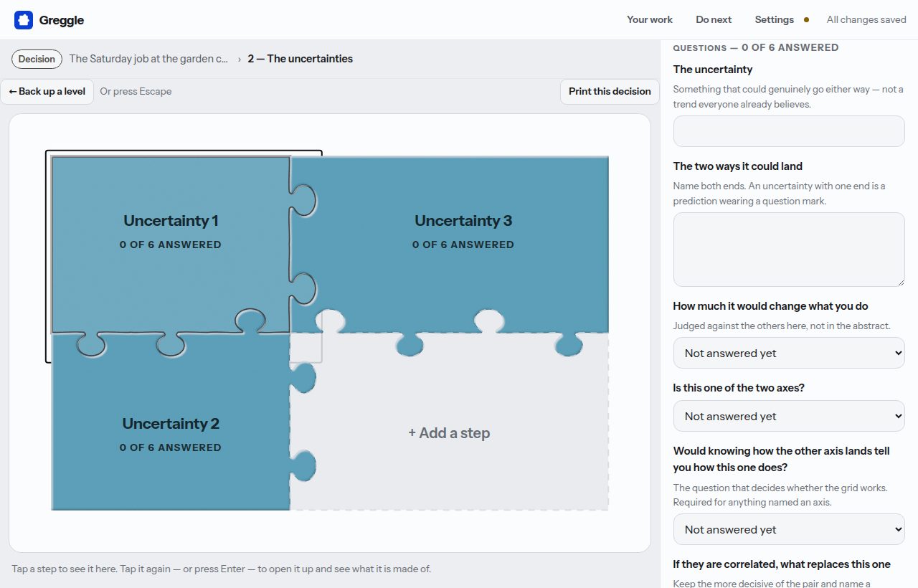918x588 pixels.
Task: Click the 'Questions — 0 of 6 answered' heading
Action: [756, 47]
